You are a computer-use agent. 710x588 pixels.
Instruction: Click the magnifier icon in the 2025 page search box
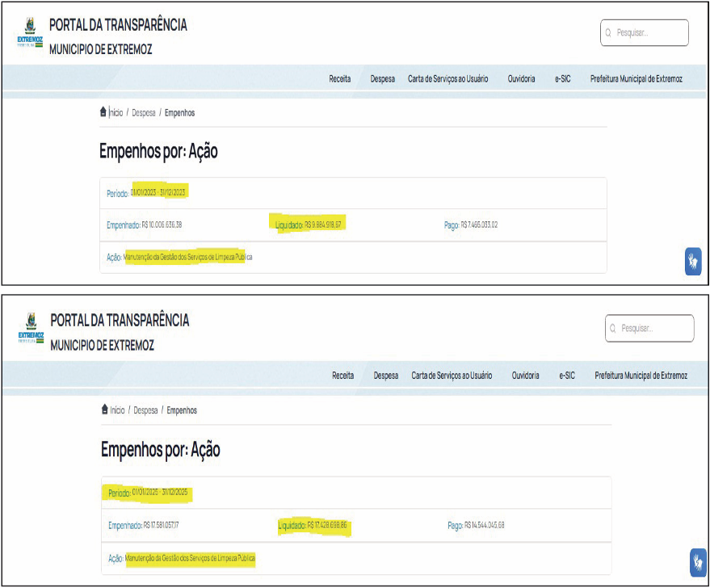(x=613, y=329)
